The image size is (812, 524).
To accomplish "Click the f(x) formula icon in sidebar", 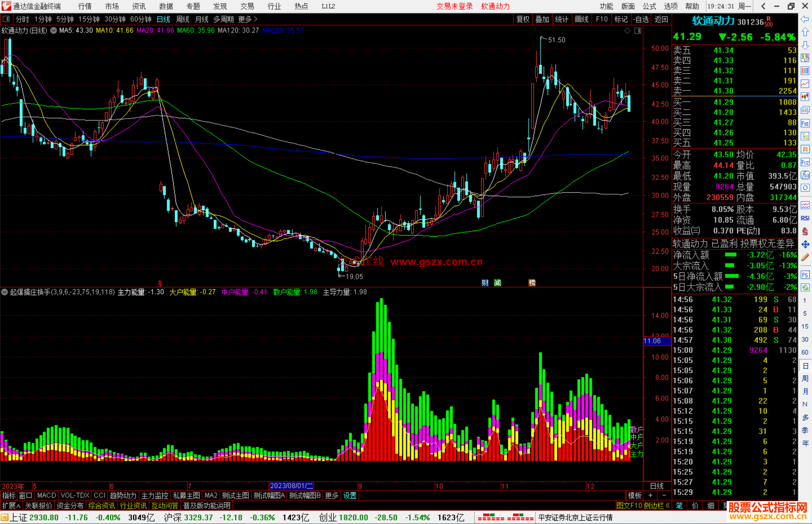I will [805, 175].
